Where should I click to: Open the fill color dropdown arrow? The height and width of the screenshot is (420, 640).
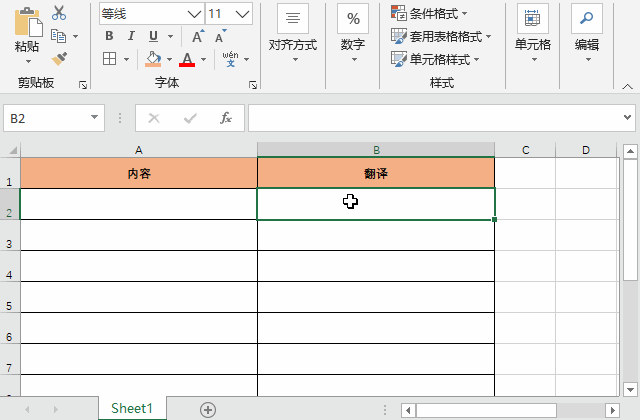[169, 60]
